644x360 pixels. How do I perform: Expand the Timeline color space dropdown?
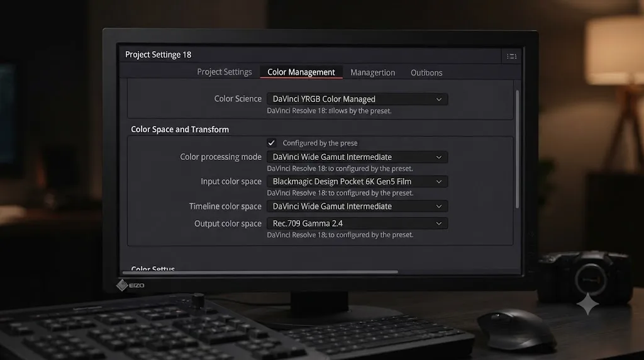pyautogui.click(x=357, y=206)
